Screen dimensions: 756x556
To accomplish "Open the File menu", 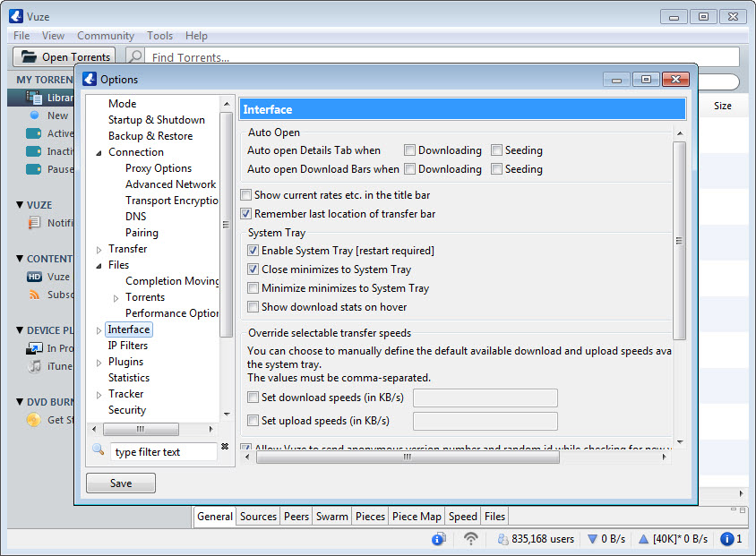I will point(21,36).
